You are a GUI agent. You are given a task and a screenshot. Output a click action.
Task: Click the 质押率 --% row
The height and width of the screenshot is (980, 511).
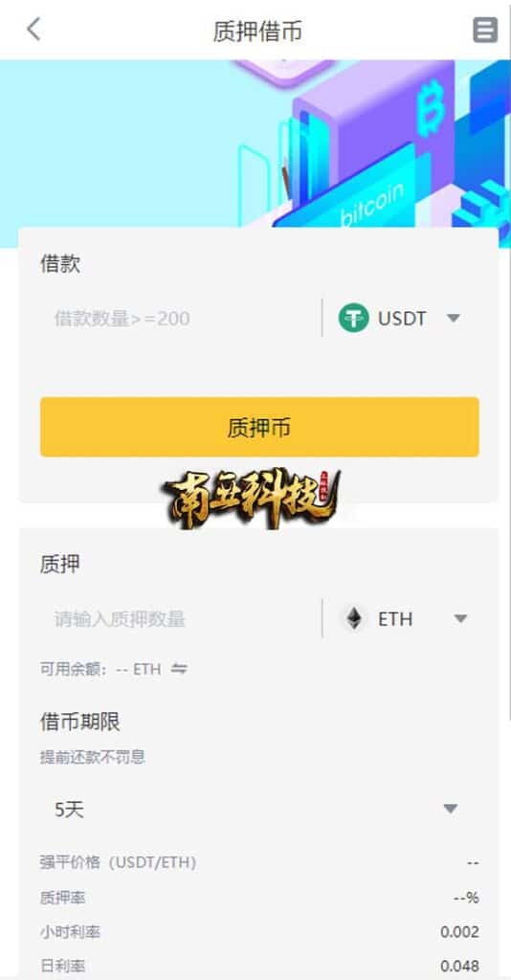[x=259, y=898]
